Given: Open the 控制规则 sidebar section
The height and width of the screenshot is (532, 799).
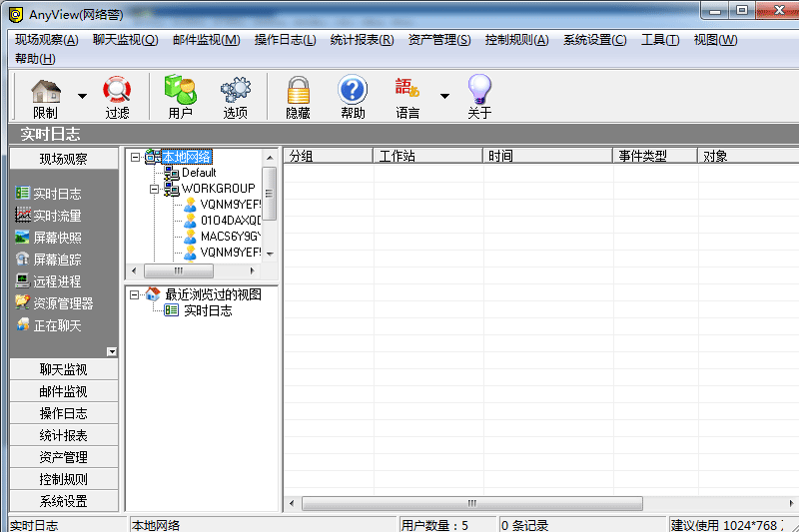Looking at the screenshot, I should tap(64, 478).
